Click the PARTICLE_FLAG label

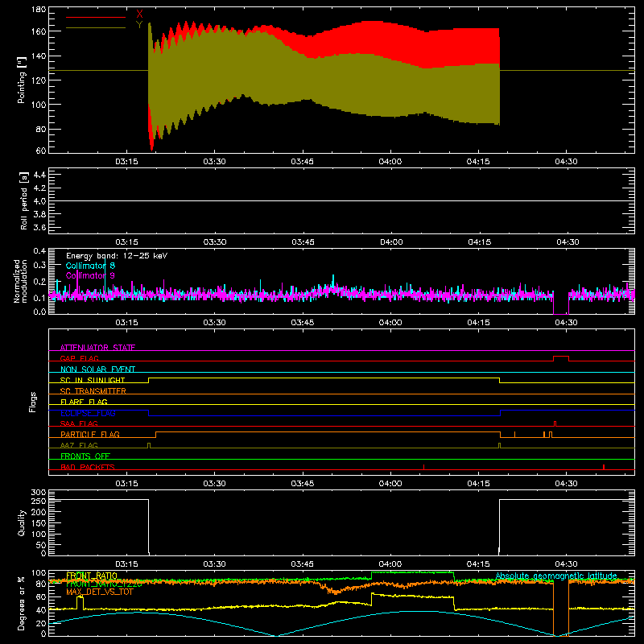(90, 434)
